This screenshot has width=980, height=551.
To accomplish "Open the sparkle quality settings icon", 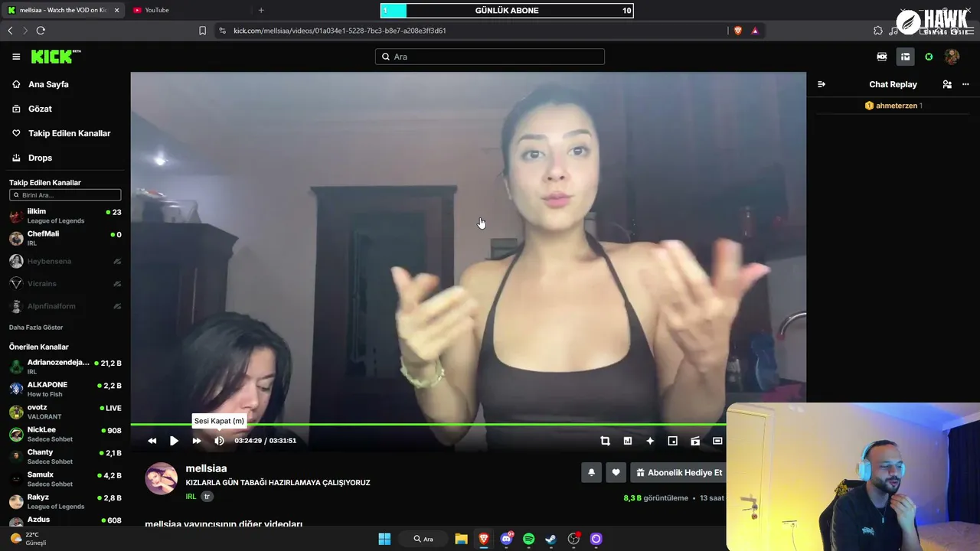I will (x=650, y=441).
